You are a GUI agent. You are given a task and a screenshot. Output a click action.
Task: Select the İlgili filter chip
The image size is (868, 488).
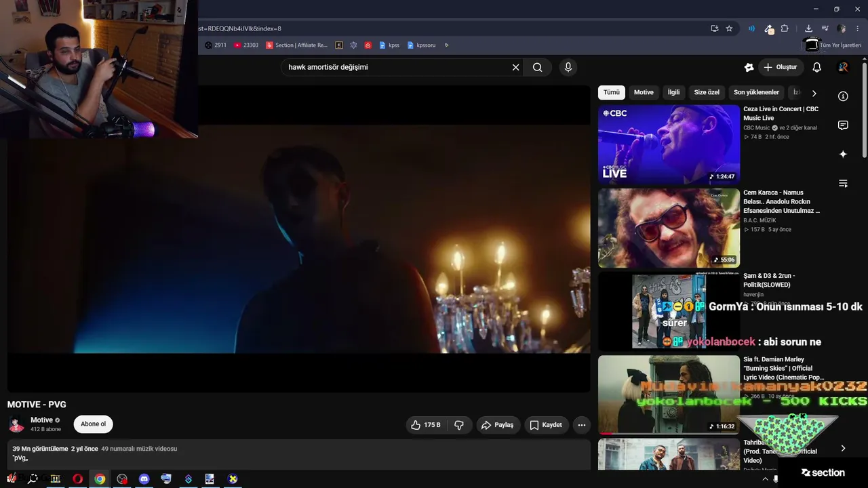(x=673, y=92)
